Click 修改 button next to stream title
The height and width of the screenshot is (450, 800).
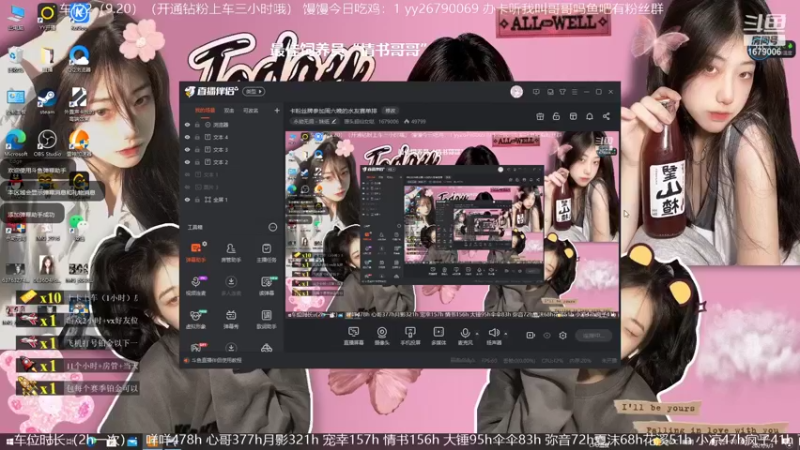pyautogui.click(x=390, y=111)
